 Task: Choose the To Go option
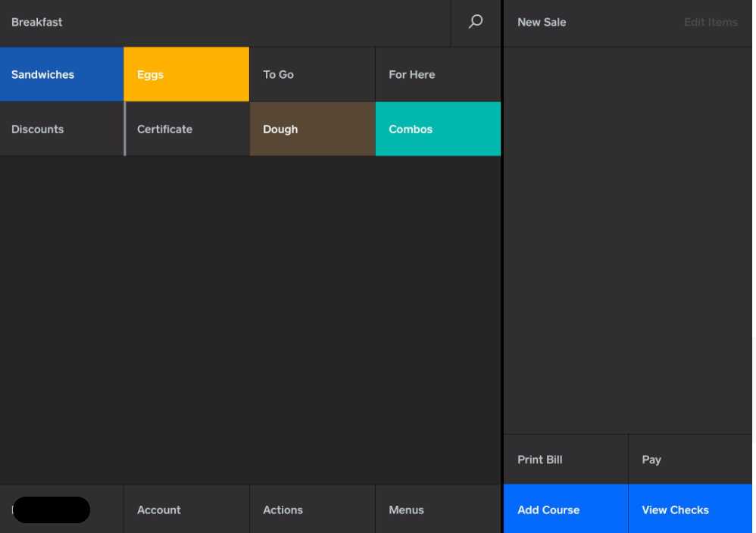312,74
